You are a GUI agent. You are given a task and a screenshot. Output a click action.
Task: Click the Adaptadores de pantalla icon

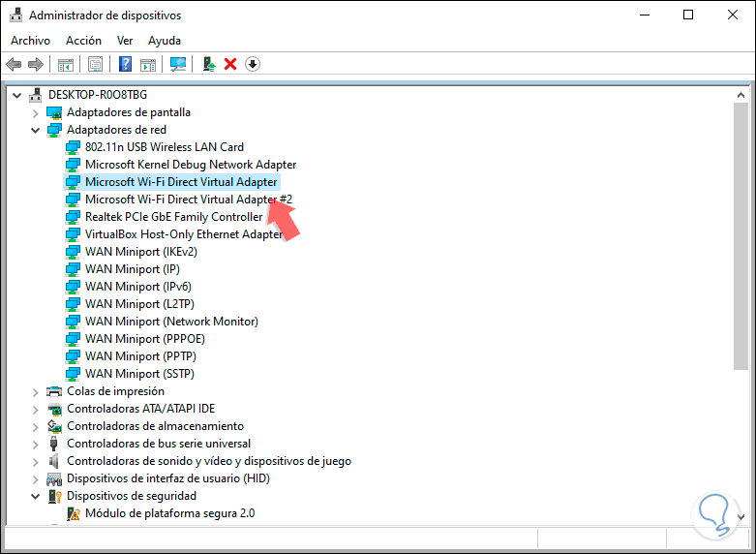54,113
